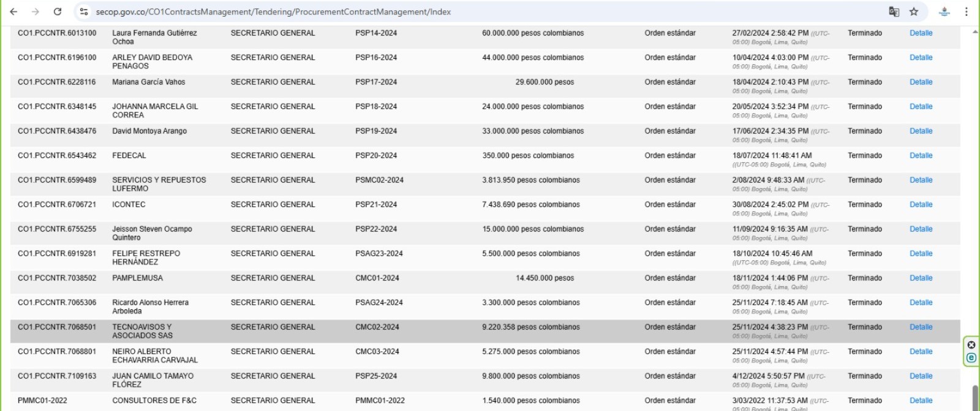980x411 pixels.
Task: Reload the SECOP contracts page
Action: click(x=58, y=12)
